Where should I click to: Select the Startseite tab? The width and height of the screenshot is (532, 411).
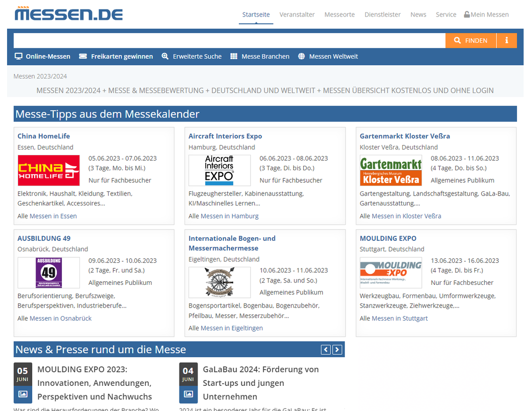[x=256, y=15]
